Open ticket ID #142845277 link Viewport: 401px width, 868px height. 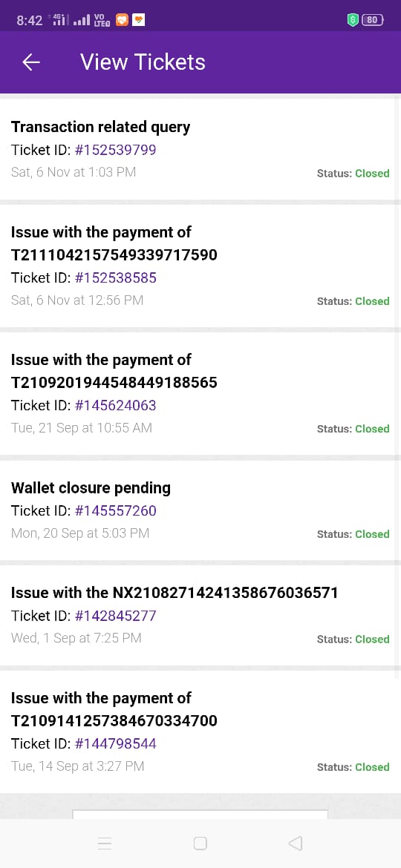point(116,616)
